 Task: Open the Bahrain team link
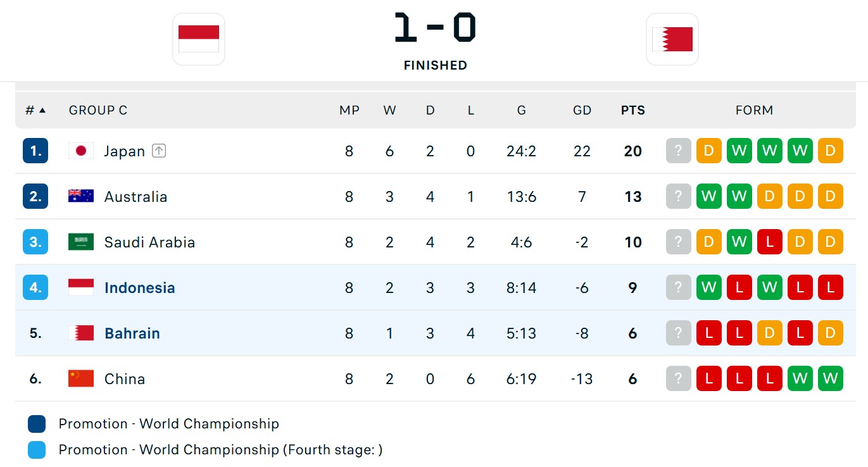click(x=132, y=333)
